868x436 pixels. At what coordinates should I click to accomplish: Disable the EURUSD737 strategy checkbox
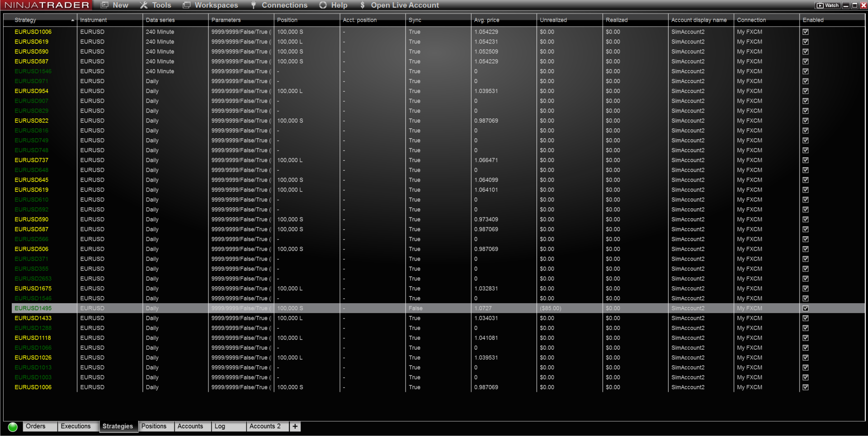point(806,160)
